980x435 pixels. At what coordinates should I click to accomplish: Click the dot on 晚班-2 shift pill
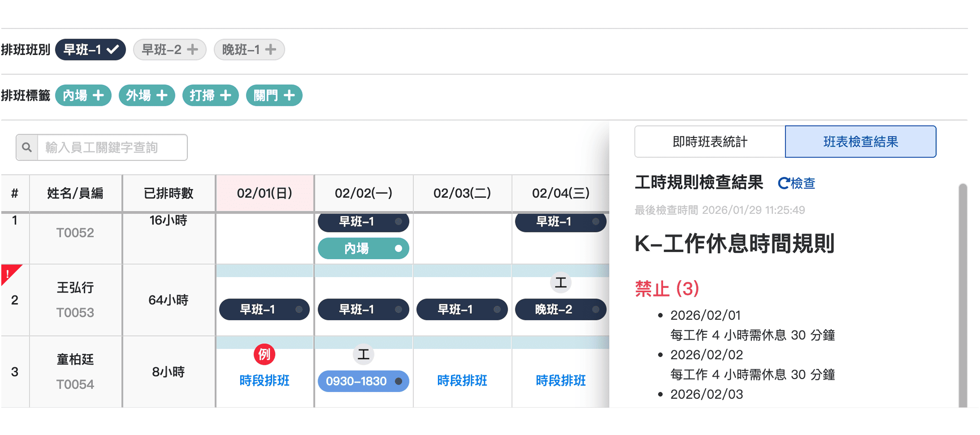595,309
